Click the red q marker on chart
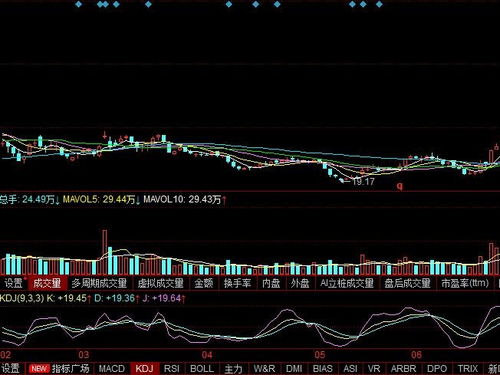Image resolution: width=500 pixels, height=375 pixels. [x=400, y=186]
